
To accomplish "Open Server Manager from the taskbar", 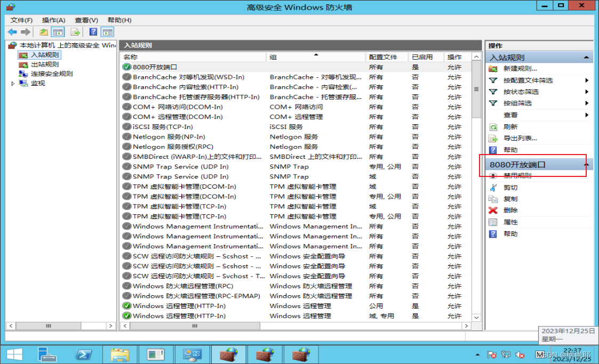I will (47, 355).
